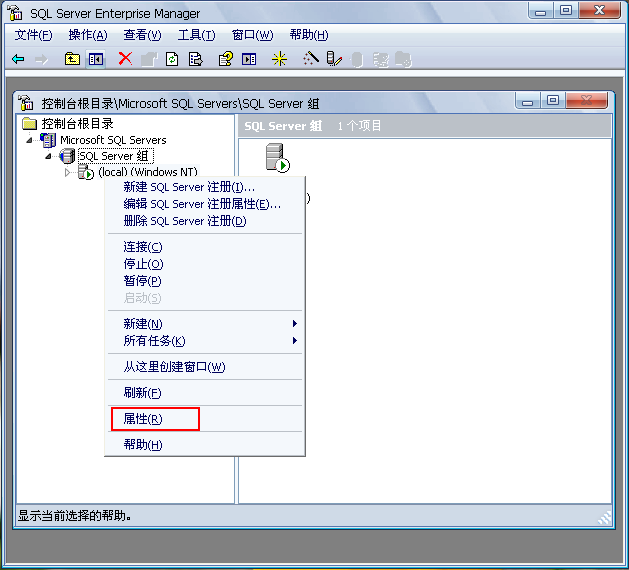Refresh via the green arrows page icon
The height and width of the screenshot is (570, 629).
click(x=172, y=59)
